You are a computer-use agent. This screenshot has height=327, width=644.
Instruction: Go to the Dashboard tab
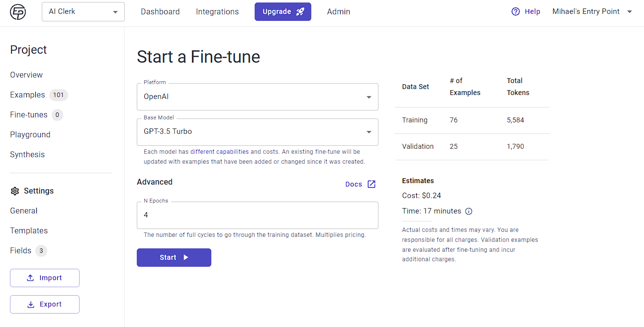coord(160,11)
